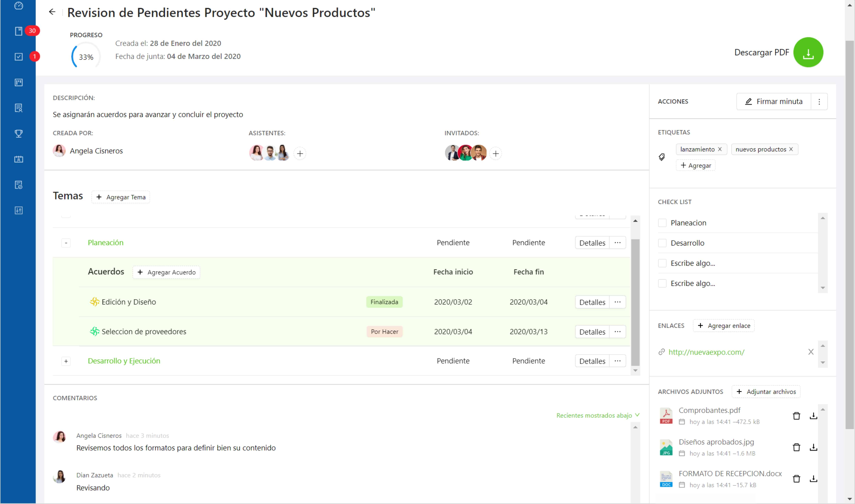Click Angela Cisneros creator avatar
Image resolution: width=855 pixels, height=504 pixels.
59,150
